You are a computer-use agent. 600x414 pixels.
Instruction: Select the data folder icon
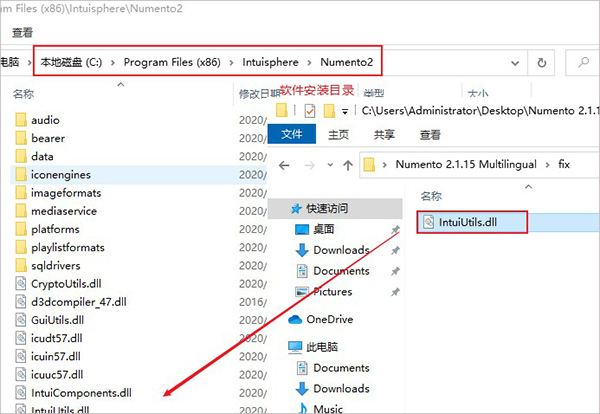[21, 156]
